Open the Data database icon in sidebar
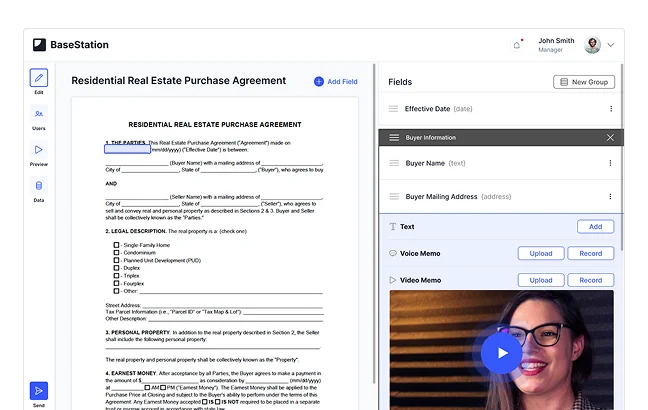648x410 pixels. tap(38, 186)
